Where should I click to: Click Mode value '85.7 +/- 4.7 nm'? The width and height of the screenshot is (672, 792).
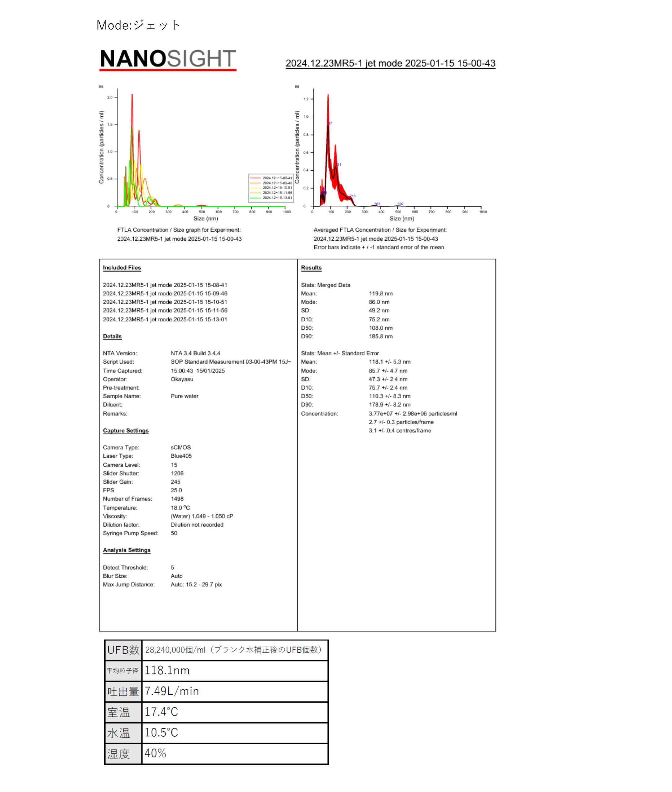pyautogui.click(x=388, y=371)
